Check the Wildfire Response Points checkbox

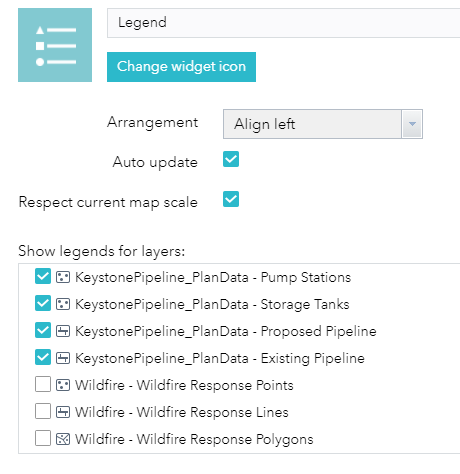(43, 384)
